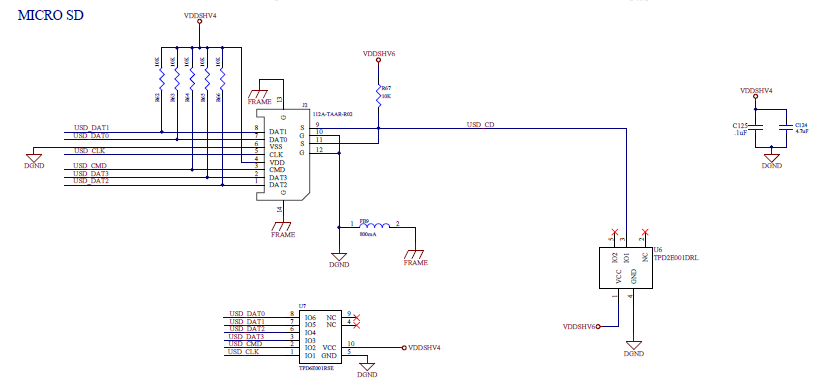
Task: Select resistor R66 symbol
Action: 222,79
